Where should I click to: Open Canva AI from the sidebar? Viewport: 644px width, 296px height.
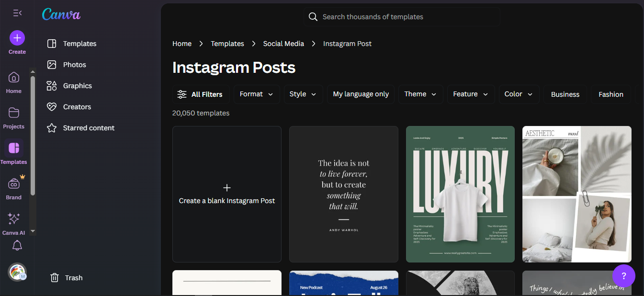tap(13, 219)
